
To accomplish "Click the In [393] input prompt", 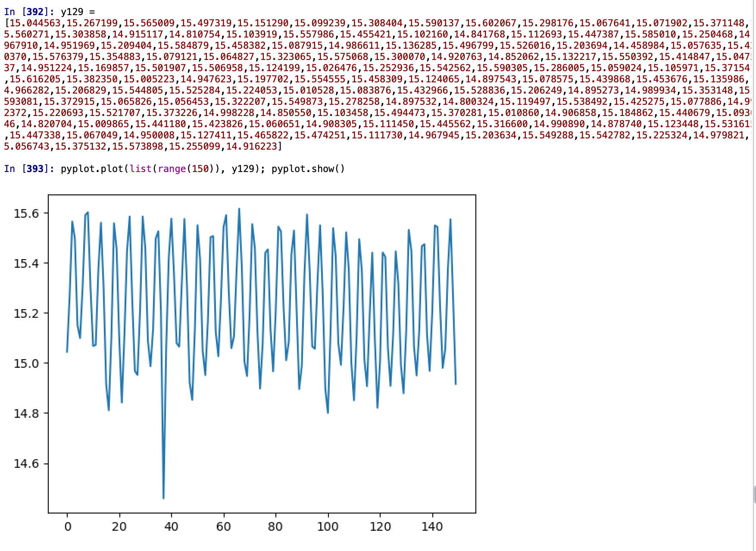I will coord(29,169).
